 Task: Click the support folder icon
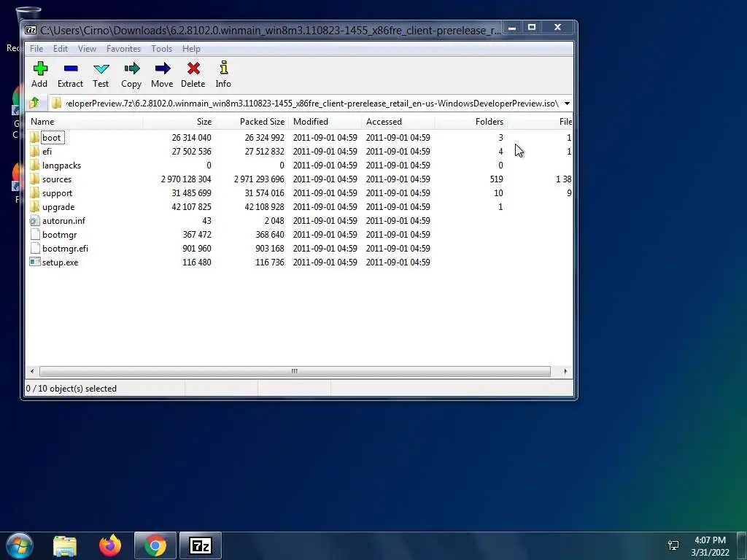34,192
